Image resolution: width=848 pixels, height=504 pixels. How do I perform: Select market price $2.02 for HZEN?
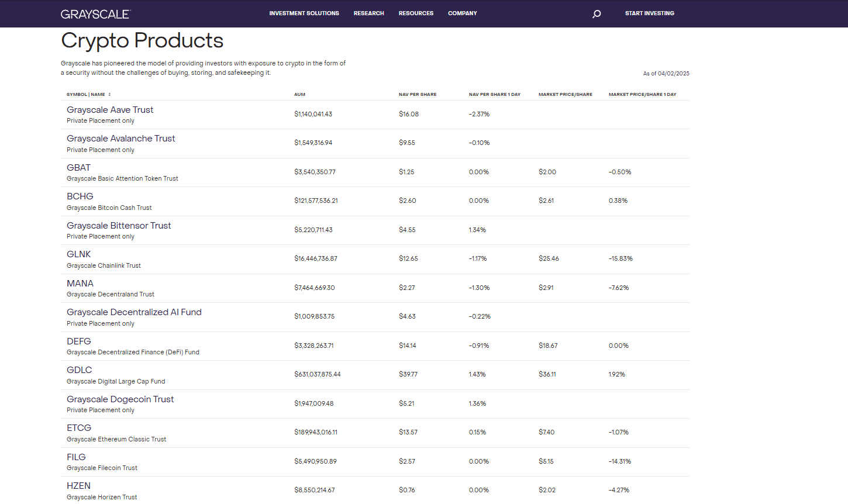coord(547,490)
